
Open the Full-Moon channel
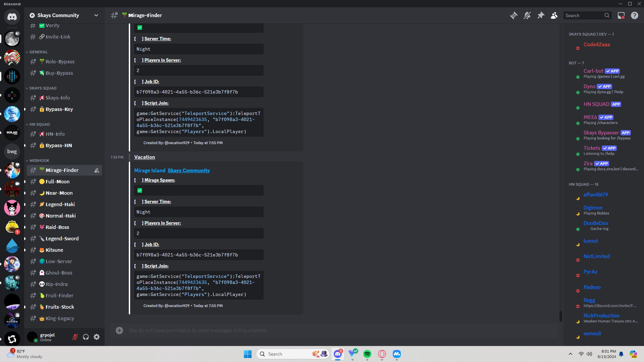click(64, 182)
